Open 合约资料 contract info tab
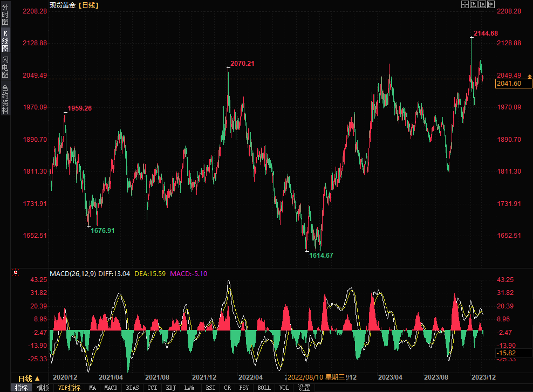This screenshot has width=533, height=392. tap(5, 99)
